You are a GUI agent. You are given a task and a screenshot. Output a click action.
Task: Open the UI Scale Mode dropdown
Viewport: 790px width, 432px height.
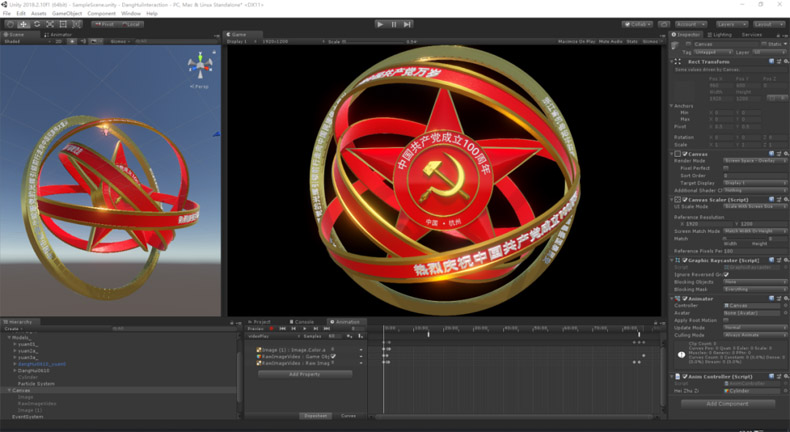[755, 207]
